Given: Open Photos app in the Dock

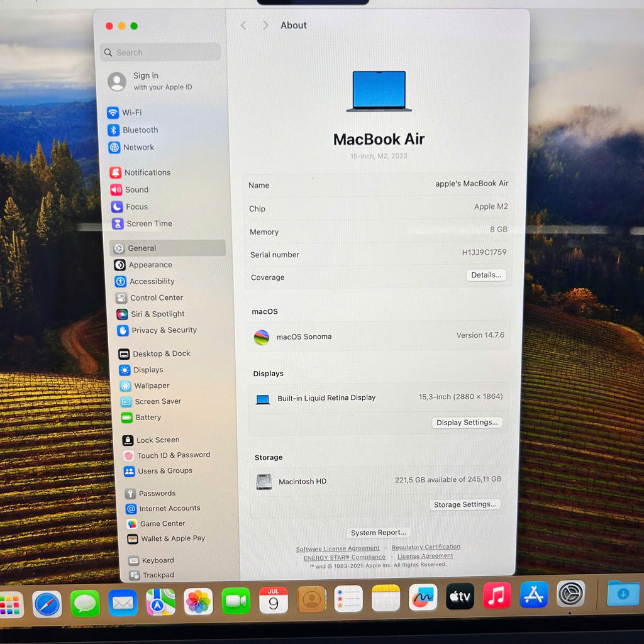Looking at the screenshot, I should 198,601.
